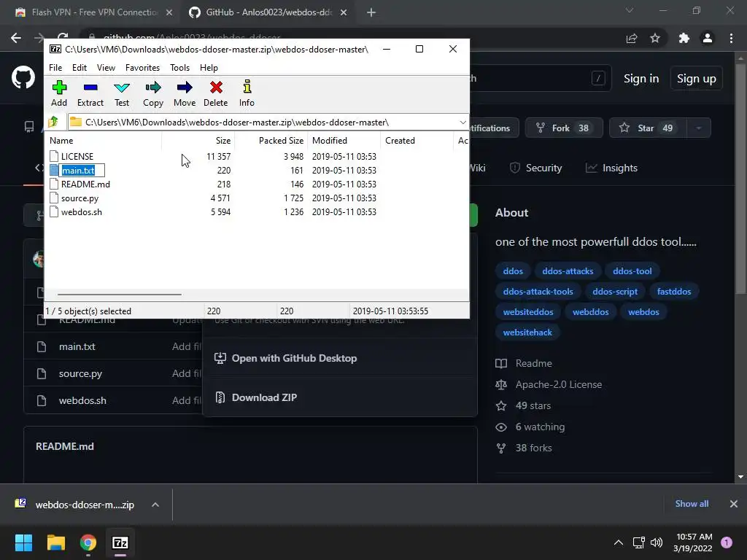Open the Favorites menu in 7-Zip
747x560 pixels.
tap(142, 68)
